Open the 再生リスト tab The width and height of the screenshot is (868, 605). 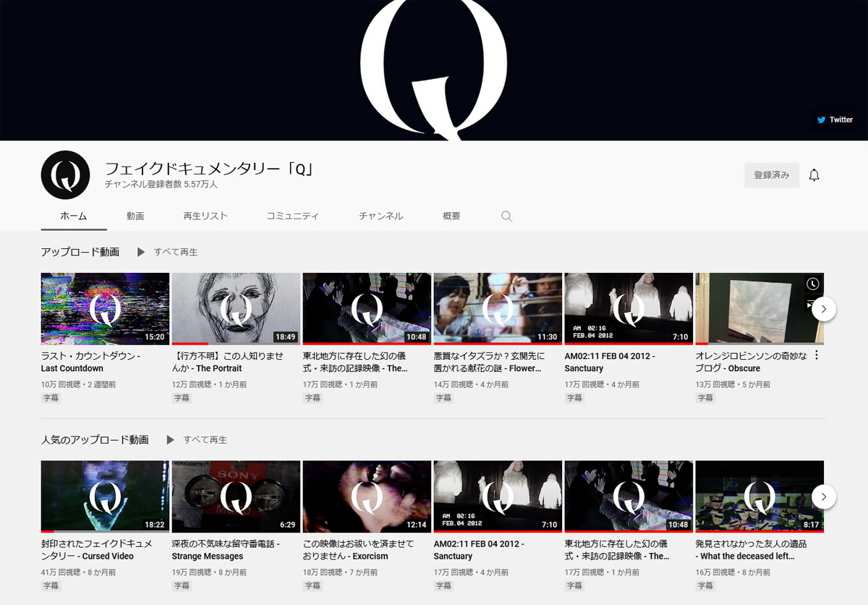pos(205,216)
